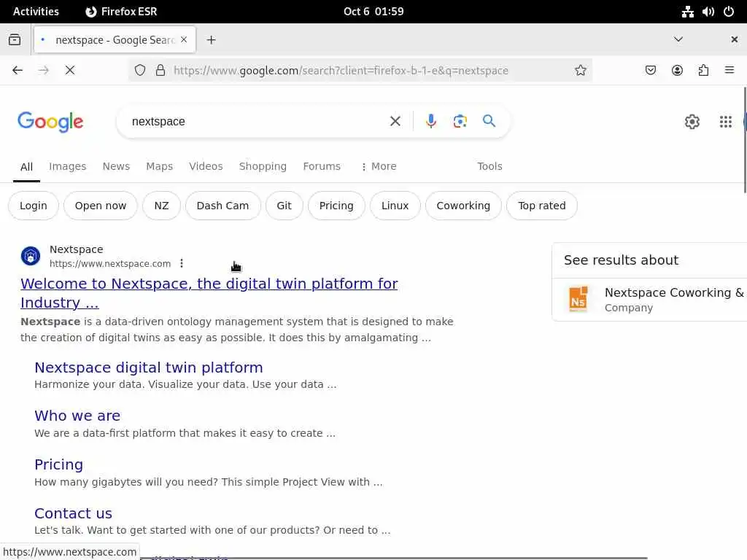Open the Contact us sitelink
Viewport: 747px width, 560px height.
click(74, 513)
